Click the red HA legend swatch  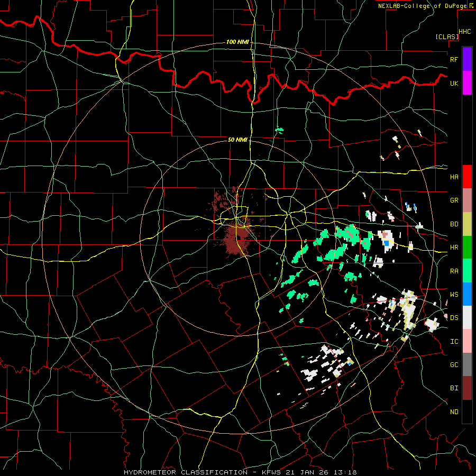tap(467, 177)
